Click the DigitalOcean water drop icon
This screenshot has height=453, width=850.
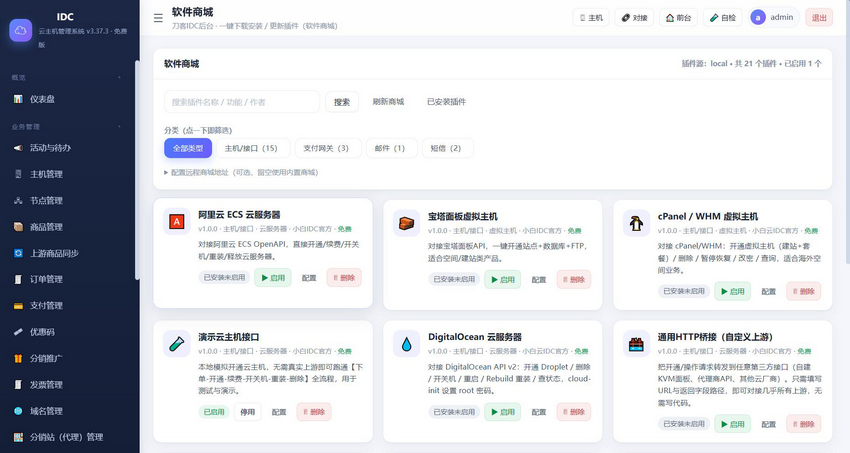tap(407, 344)
